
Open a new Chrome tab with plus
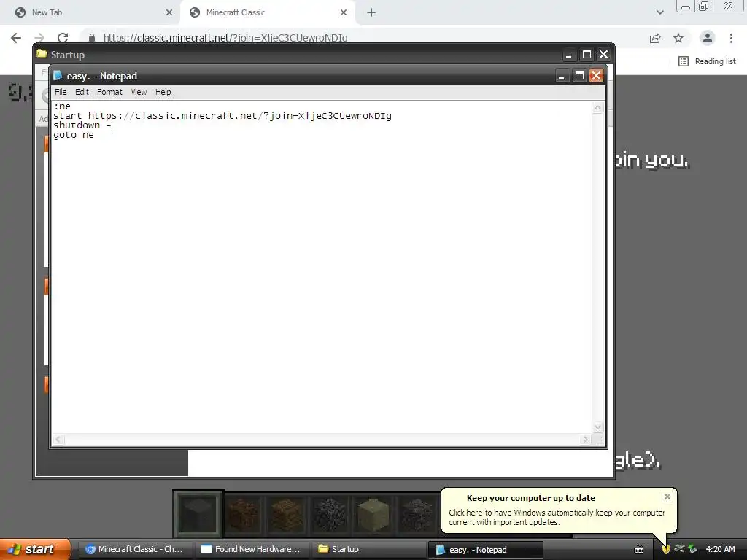[371, 13]
